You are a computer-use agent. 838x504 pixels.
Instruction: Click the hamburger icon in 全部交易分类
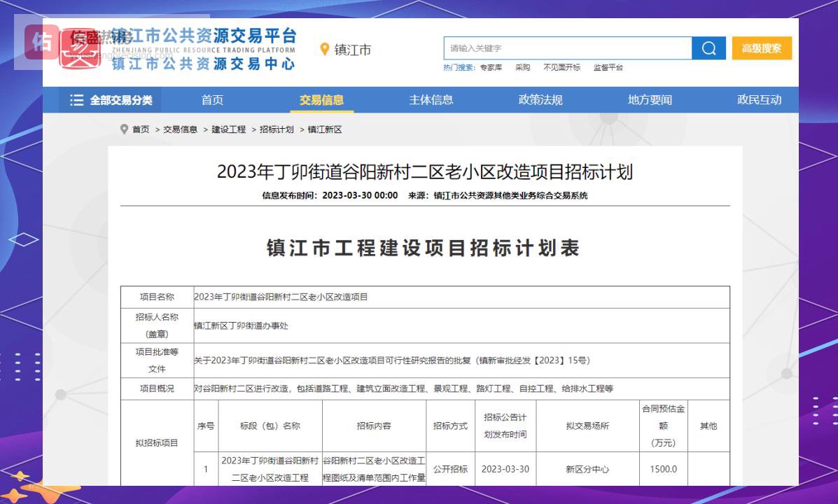[76, 100]
